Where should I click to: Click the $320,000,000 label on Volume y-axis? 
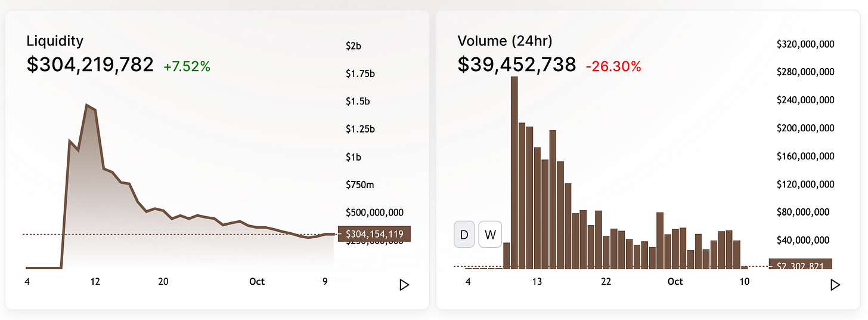coord(805,44)
